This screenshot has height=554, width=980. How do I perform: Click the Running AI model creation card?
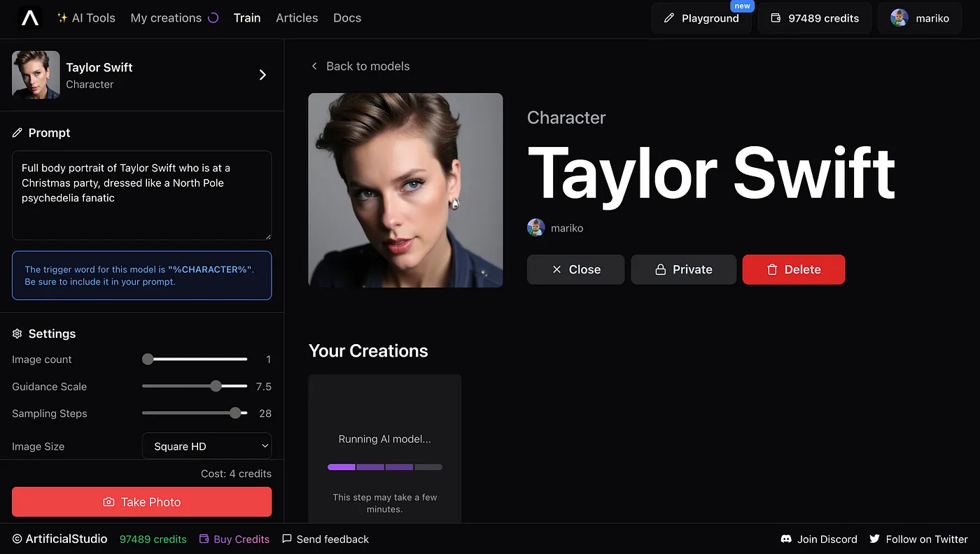pos(385,449)
